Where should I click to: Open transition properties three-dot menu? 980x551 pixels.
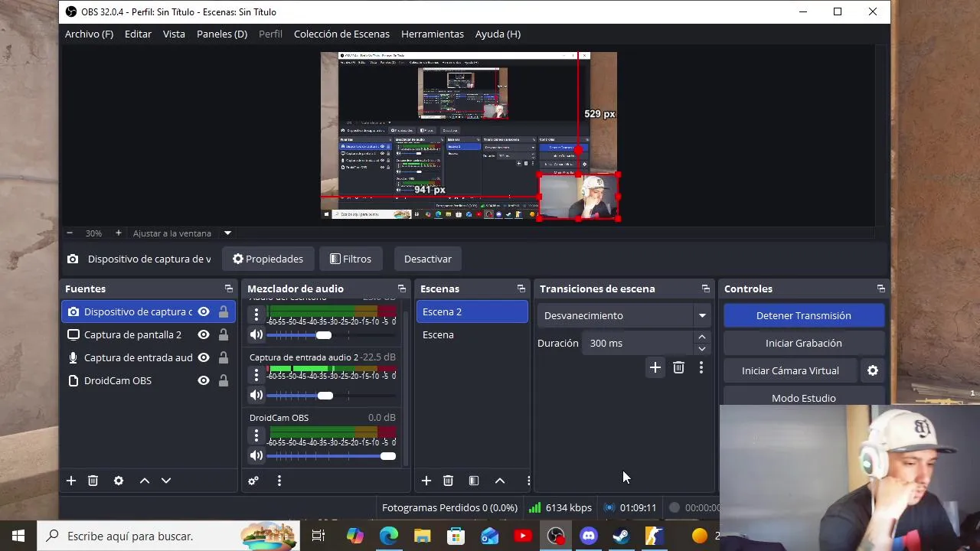click(701, 368)
